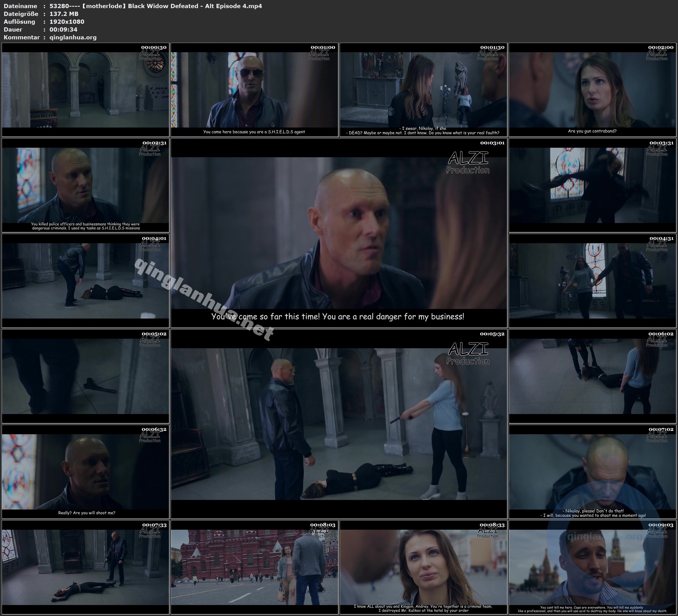Select the frame stamped 00:04:01
Screen dimensions: 678x616
(85, 281)
